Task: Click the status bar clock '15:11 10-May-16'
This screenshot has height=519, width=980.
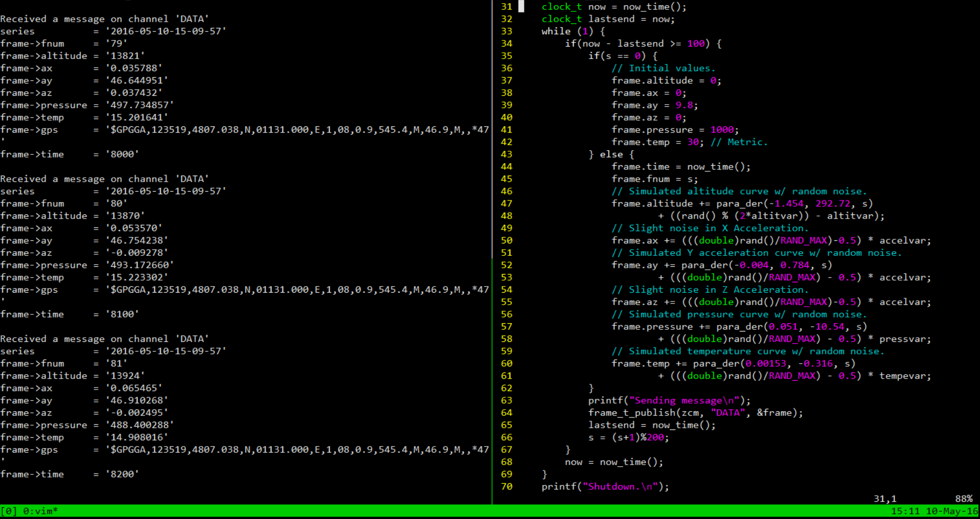Action: click(935, 511)
